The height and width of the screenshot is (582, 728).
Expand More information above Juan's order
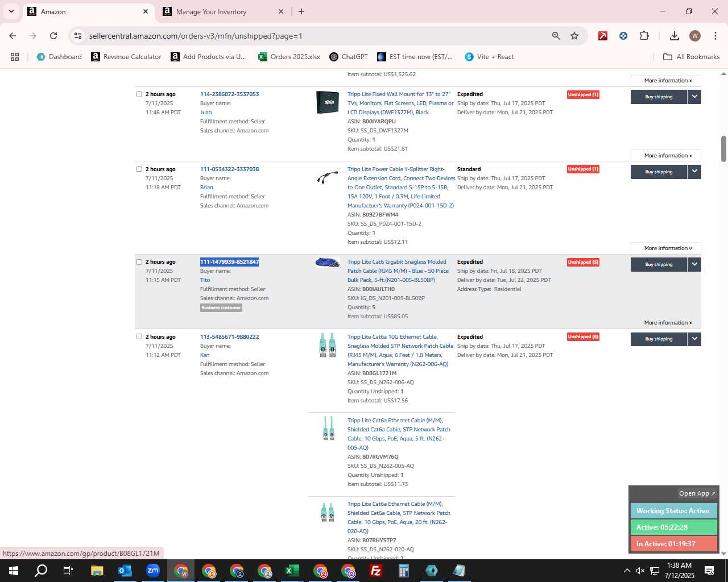pos(666,81)
